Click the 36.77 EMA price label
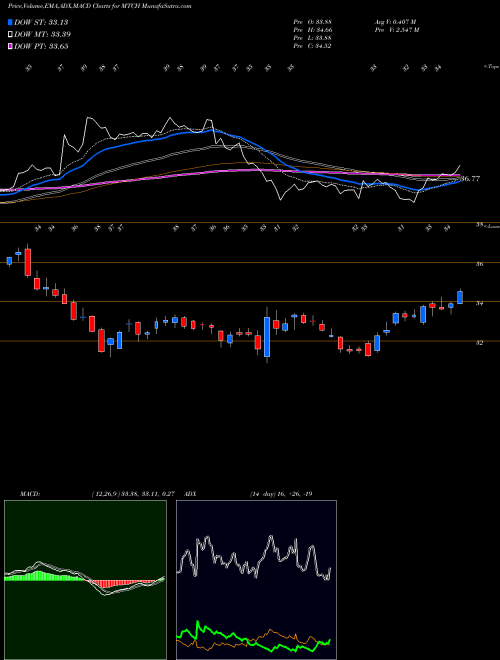 tap(470, 179)
